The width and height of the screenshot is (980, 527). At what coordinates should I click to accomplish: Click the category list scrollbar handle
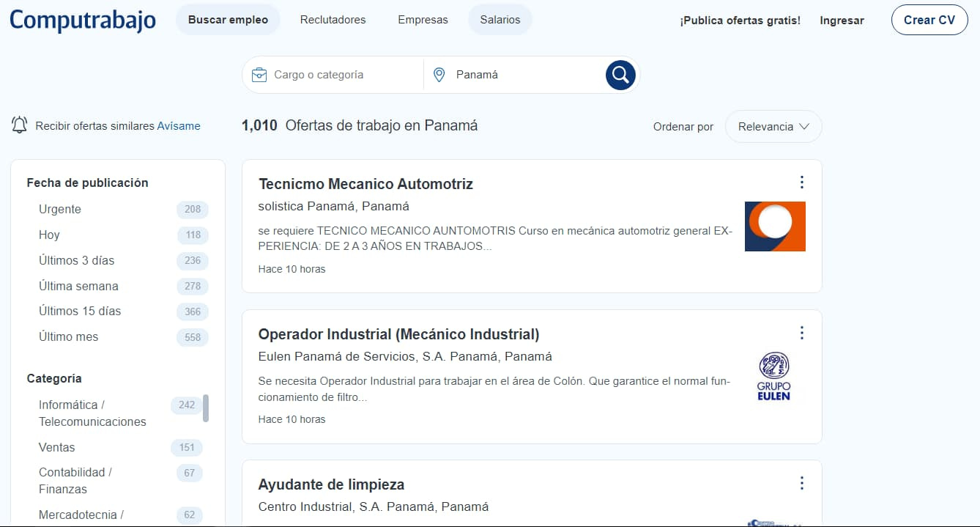click(206, 408)
